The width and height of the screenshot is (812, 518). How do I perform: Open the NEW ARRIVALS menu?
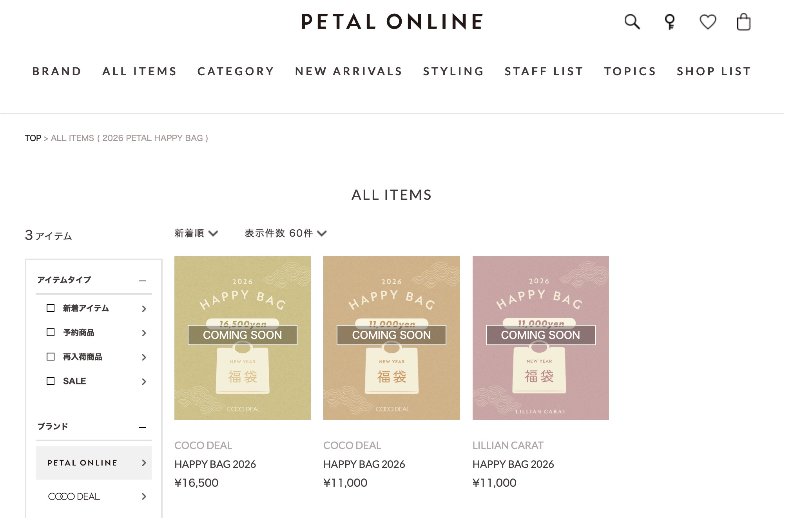[x=348, y=71]
